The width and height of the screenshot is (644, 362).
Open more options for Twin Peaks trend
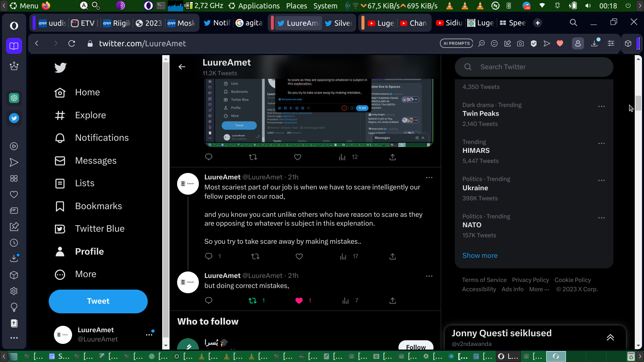601,107
